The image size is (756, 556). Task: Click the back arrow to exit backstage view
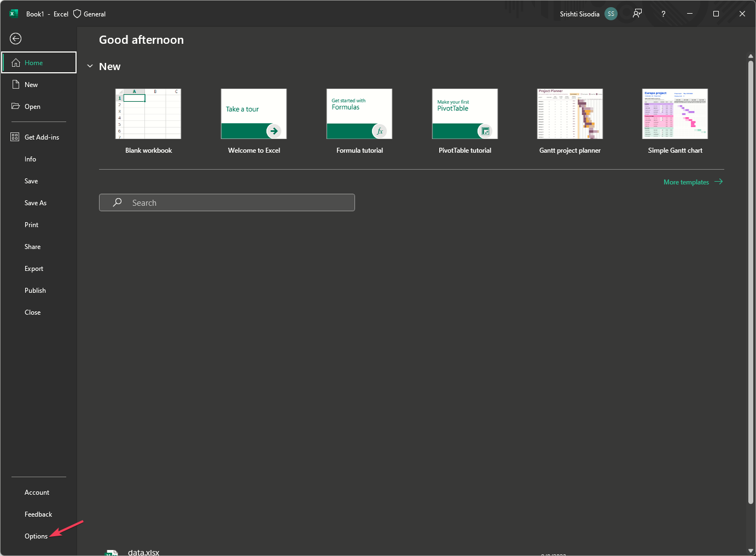tap(15, 38)
